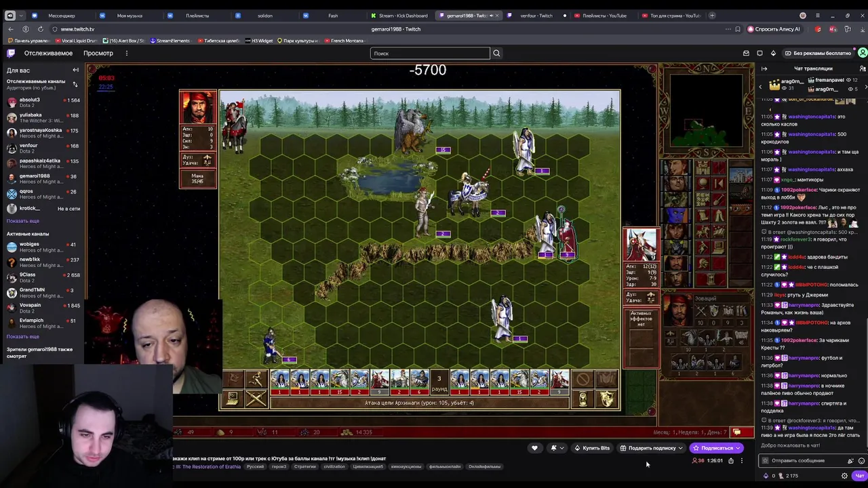The width and height of the screenshot is (868, 488).
Task: Sort followed channels with the arrows icon
Action: pyautogui.click(x=75, y=84)
